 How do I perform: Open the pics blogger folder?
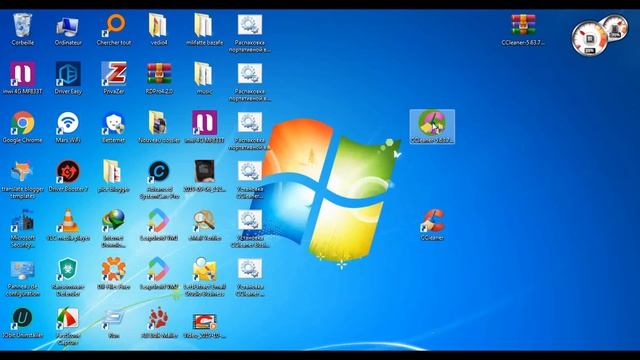tap(114, 176)
